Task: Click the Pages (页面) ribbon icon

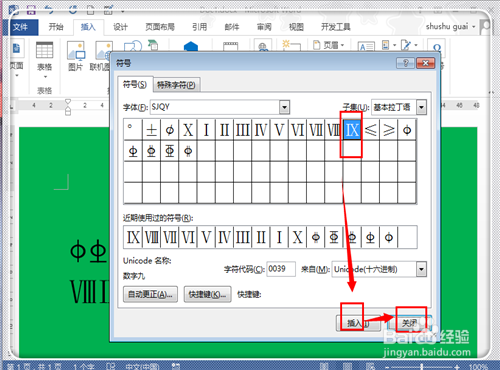Action: [x=16, y=49]
